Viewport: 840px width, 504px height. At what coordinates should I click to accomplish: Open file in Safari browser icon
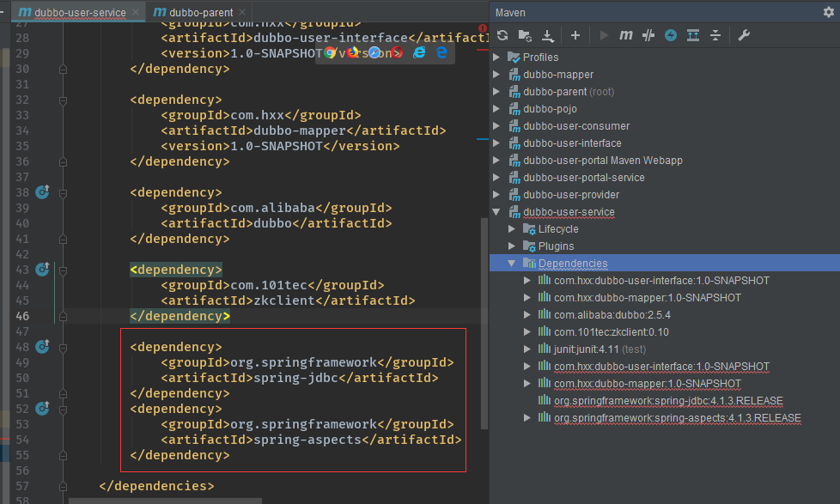click(x=374, y=52)
